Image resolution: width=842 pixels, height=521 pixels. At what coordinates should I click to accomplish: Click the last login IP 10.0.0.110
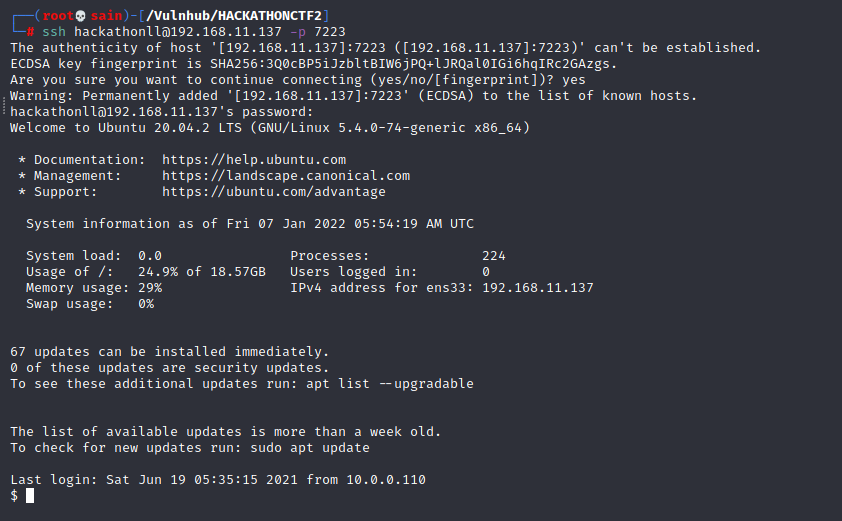[x=386, y=480]
